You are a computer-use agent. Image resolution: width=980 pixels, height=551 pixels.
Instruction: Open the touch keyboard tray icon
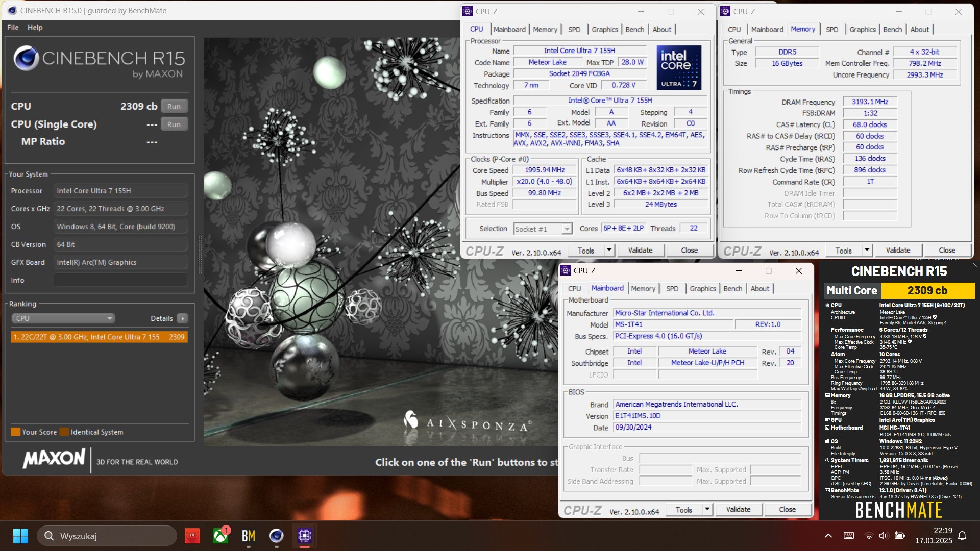tap(849, 536)
